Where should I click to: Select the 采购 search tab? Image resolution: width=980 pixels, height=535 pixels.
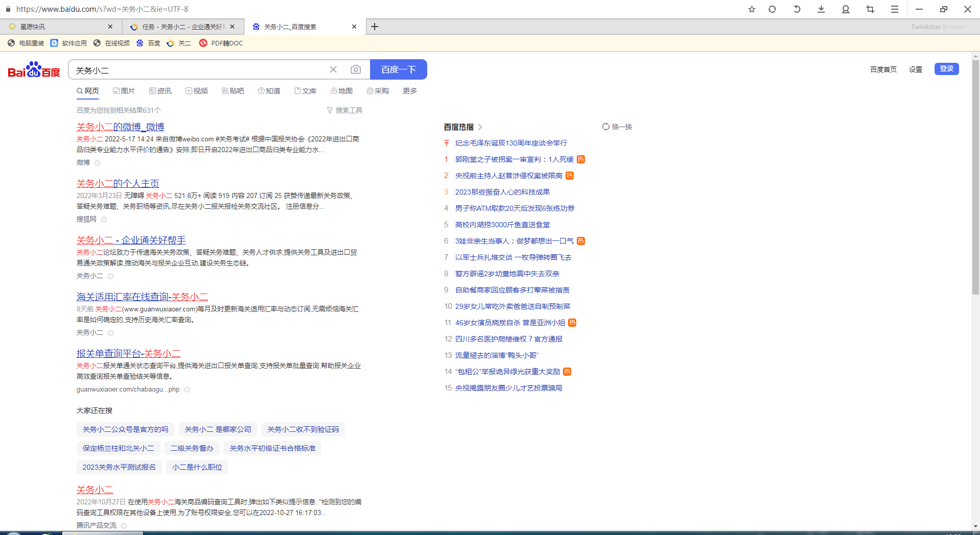point(378,91)
